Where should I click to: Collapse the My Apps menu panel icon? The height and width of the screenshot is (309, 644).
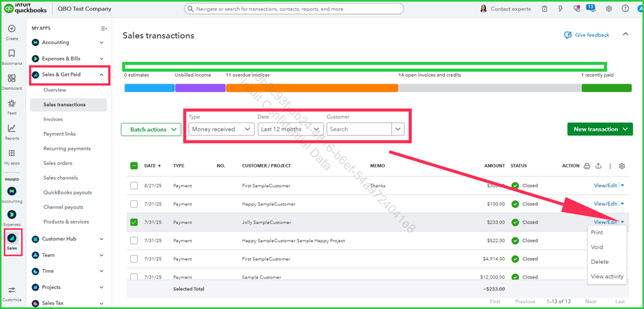104,28
